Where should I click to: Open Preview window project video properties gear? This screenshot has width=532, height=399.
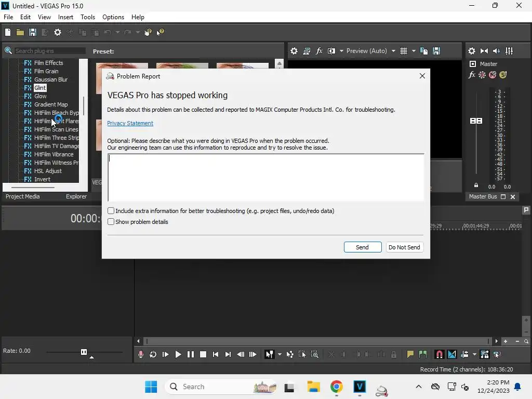(x=294, y=51)
